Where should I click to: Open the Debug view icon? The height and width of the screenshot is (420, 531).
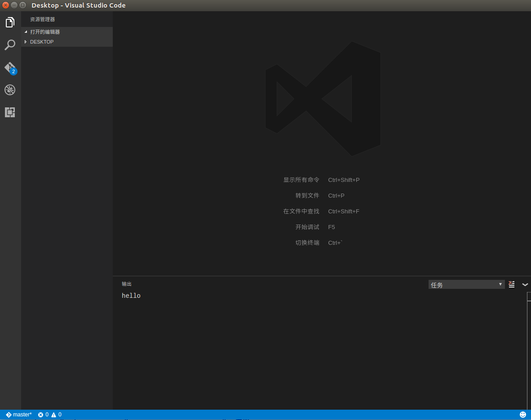coord(10,90)
